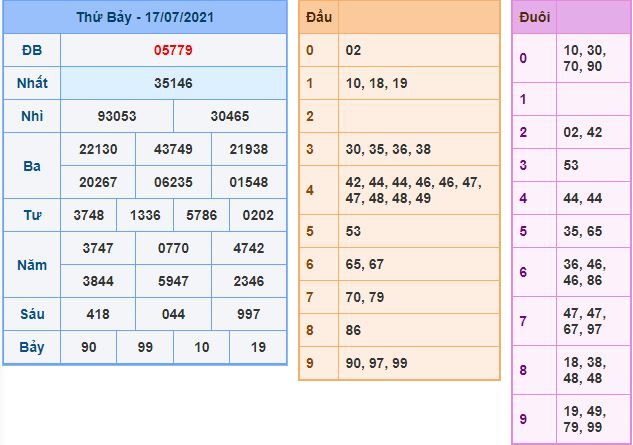This screenshot has height=445, width=633.
Task: Click Đuôi row 9 values 19, 49, 79, 99
Action: click(x=585, y=419)
